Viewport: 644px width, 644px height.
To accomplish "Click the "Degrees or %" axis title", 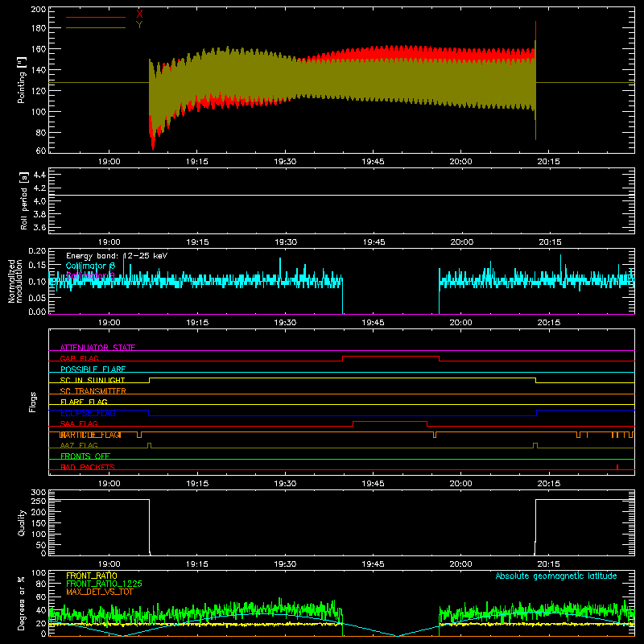I will [22, 603].
